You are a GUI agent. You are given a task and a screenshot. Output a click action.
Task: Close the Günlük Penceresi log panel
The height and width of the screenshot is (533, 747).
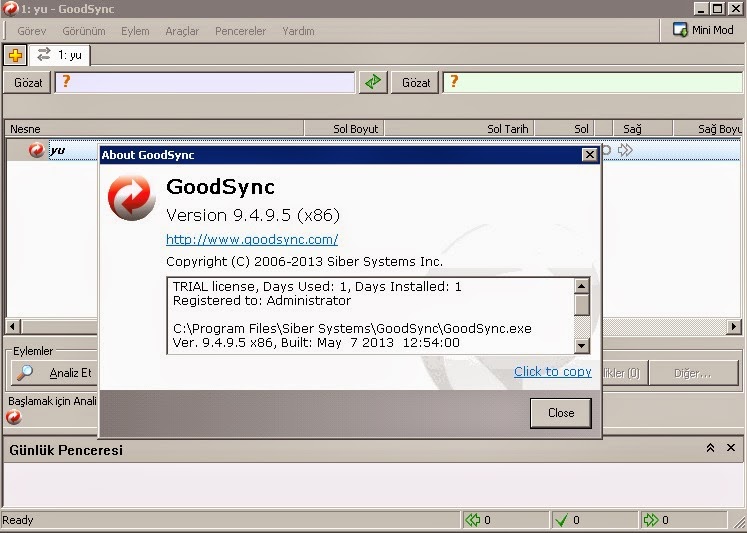click(x=731, y=448)
